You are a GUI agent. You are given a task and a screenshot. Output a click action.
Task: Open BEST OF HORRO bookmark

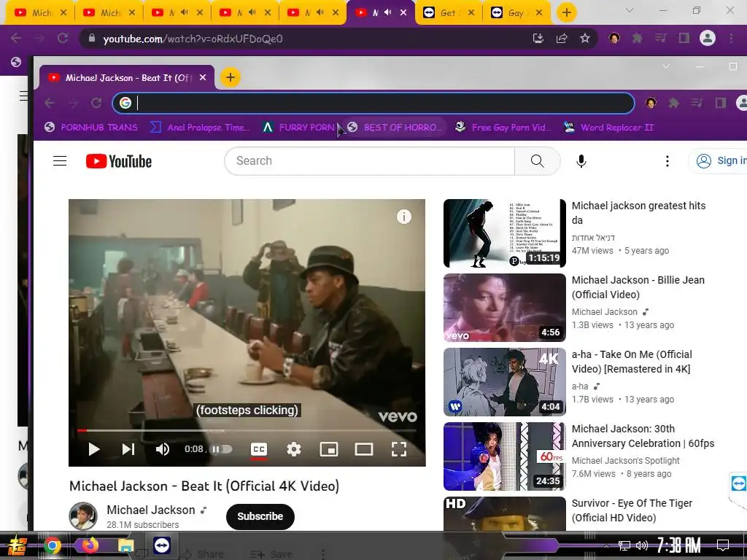[393, 127]
